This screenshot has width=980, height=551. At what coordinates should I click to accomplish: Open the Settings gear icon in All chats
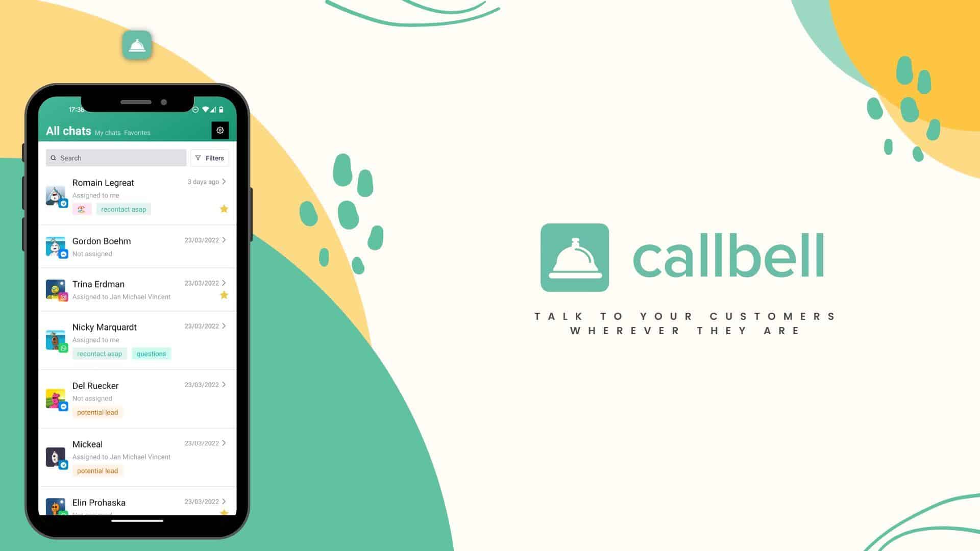pos(220,130)
